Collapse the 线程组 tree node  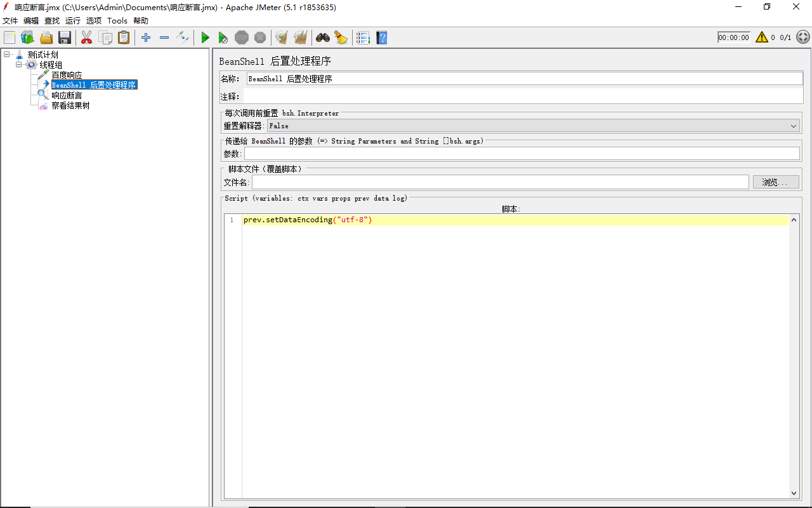coord(19,65)
